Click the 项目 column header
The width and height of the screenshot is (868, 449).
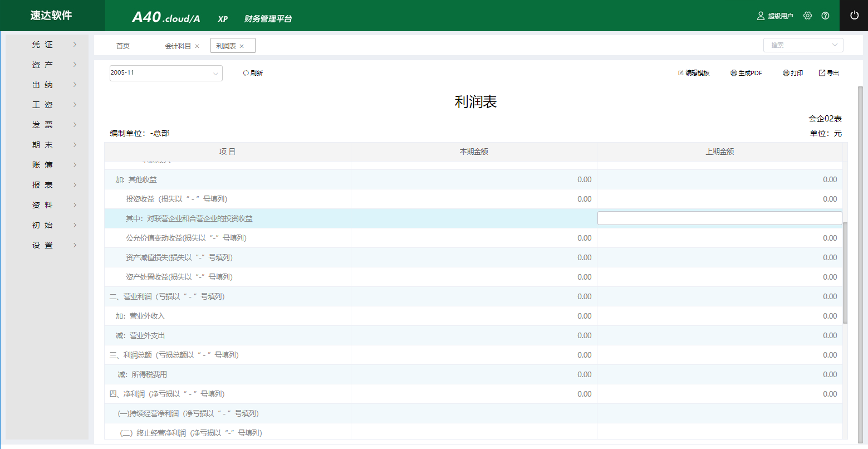click(227, 152)
